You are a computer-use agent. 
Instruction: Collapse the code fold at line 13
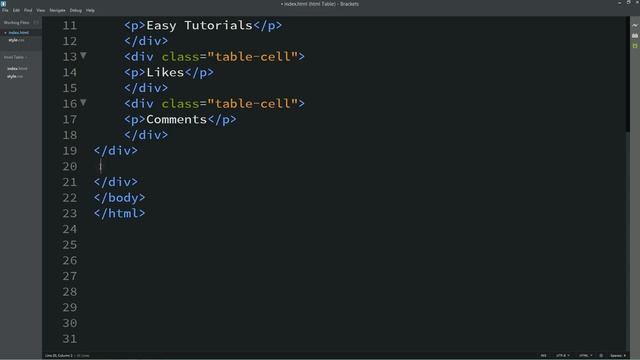coord(83,56)
